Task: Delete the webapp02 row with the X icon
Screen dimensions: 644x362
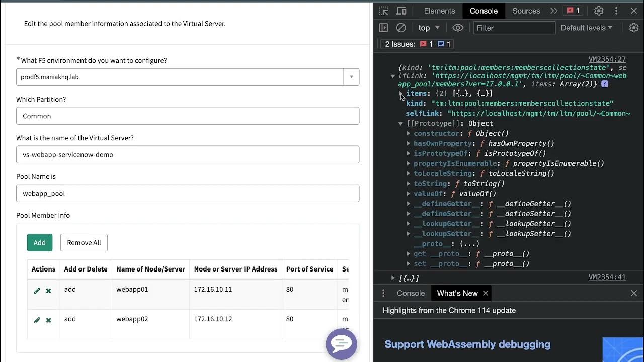Action: [x=49, y=320]
